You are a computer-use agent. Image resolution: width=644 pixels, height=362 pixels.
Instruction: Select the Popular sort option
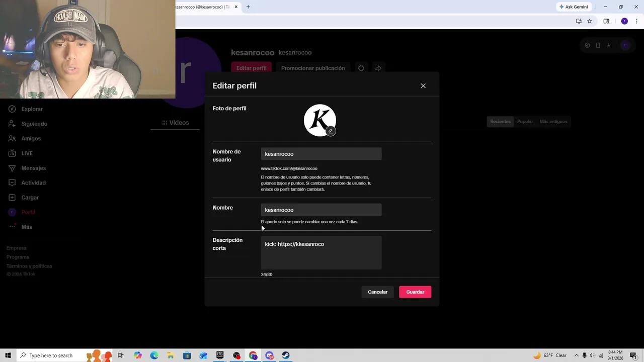[x=525, y=122]
